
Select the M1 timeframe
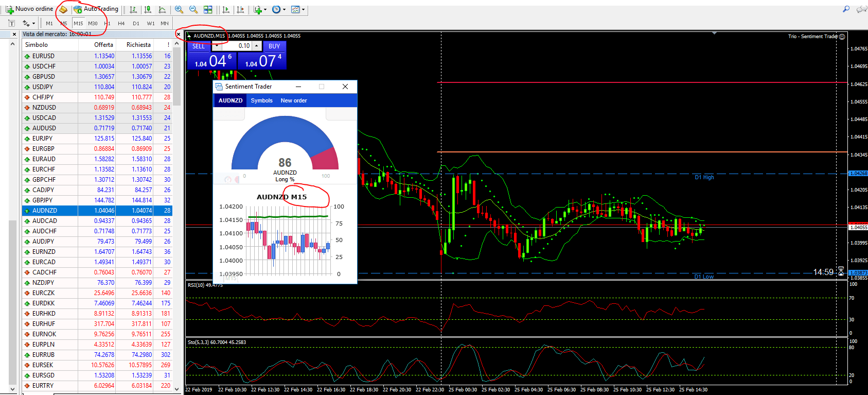point(49,23)
